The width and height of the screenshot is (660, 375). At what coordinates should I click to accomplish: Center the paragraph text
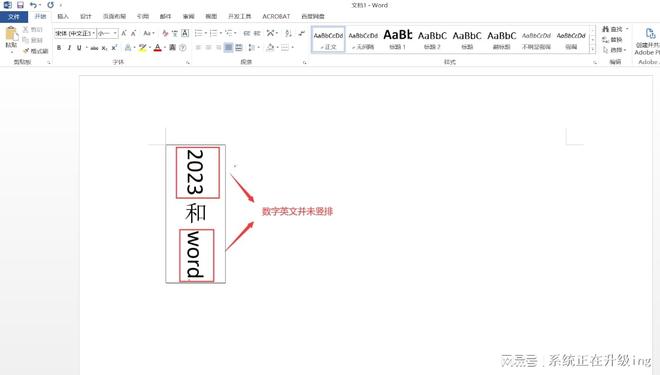(x=208, y=48)
